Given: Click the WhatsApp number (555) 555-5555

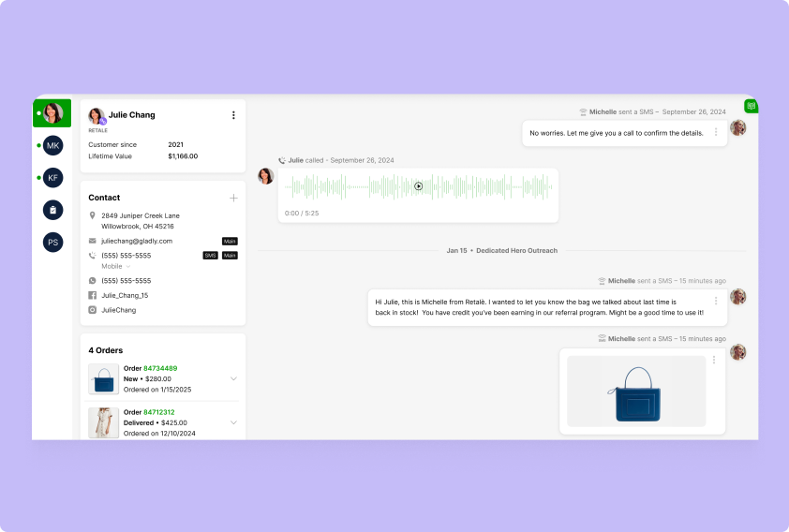Looking at the screenshot, I should pos(127,281).
